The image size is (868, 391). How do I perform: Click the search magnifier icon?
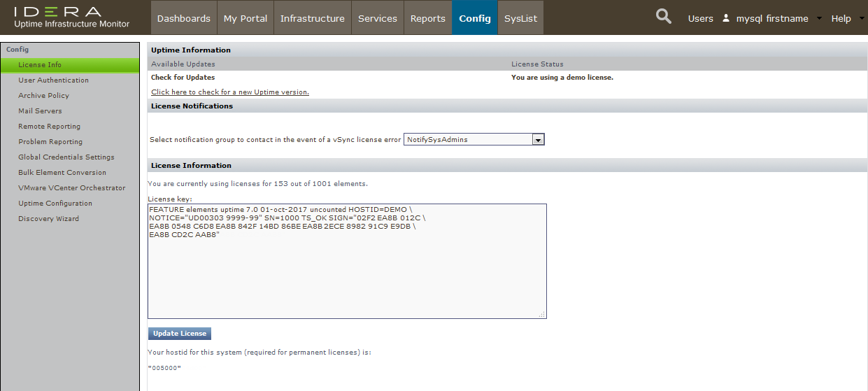(664, 17)
